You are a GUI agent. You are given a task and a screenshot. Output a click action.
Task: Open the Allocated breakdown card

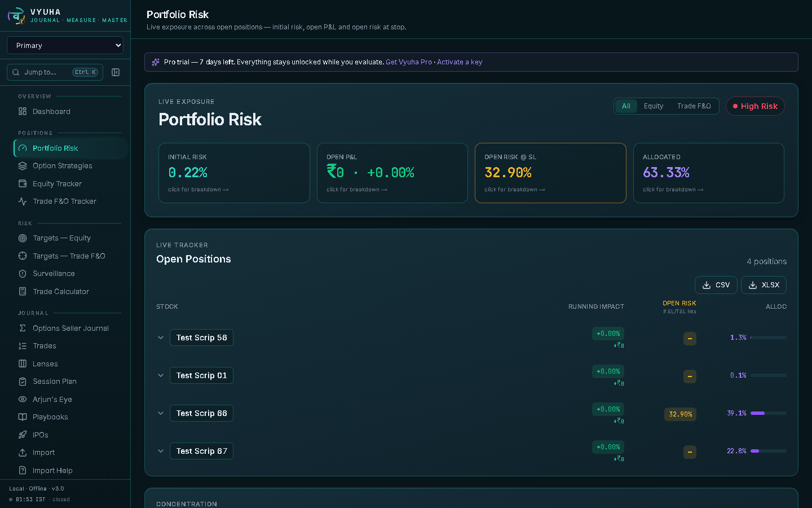click(x=709, y=173)
